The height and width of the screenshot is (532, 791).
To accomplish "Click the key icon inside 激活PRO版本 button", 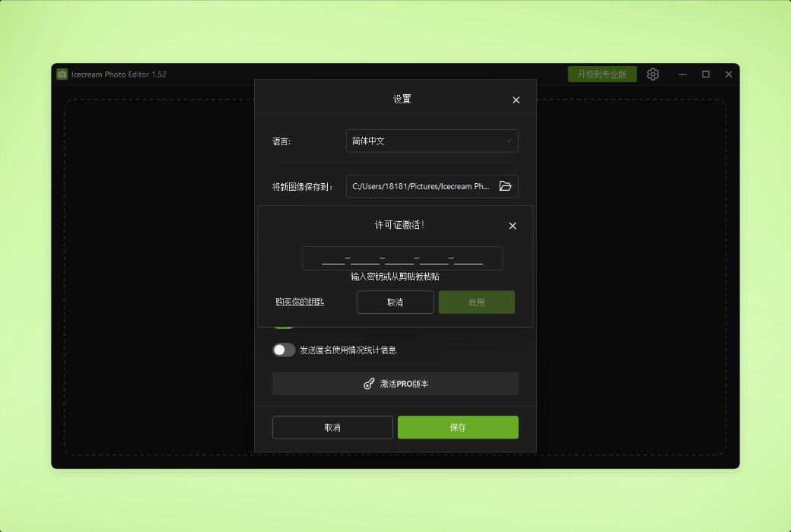I will [x=370, y=384].
